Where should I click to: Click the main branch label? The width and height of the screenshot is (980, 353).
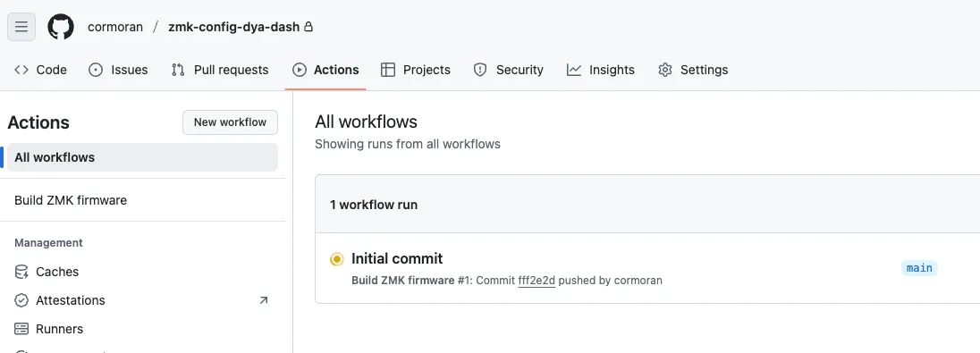point(919,268)
